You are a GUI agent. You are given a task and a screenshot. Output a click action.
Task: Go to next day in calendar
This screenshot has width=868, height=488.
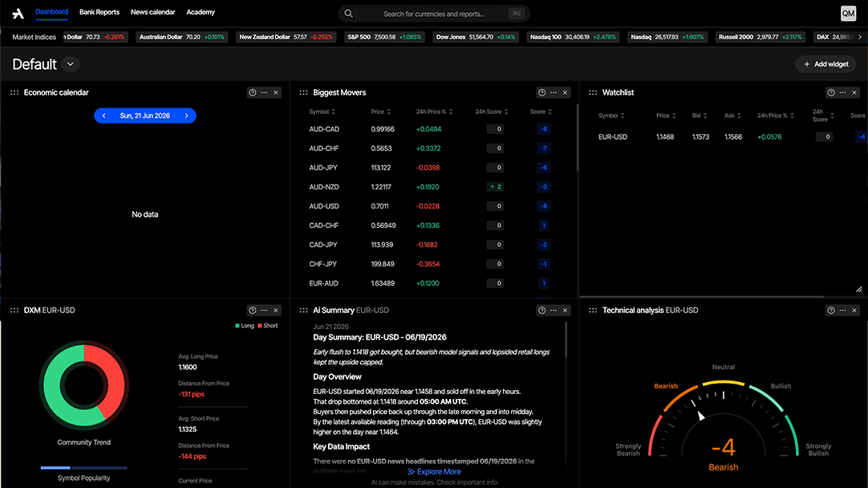coord(187,116)
